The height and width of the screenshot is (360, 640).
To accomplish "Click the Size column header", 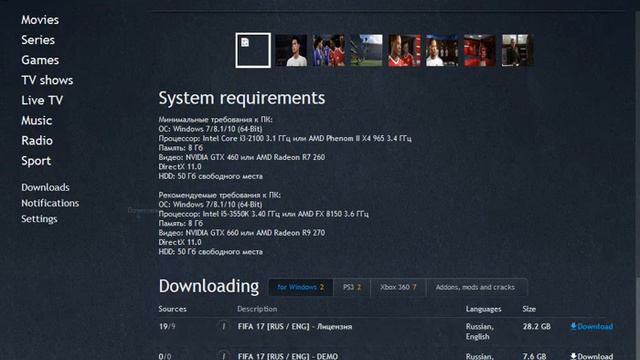I will pos(529,309).
